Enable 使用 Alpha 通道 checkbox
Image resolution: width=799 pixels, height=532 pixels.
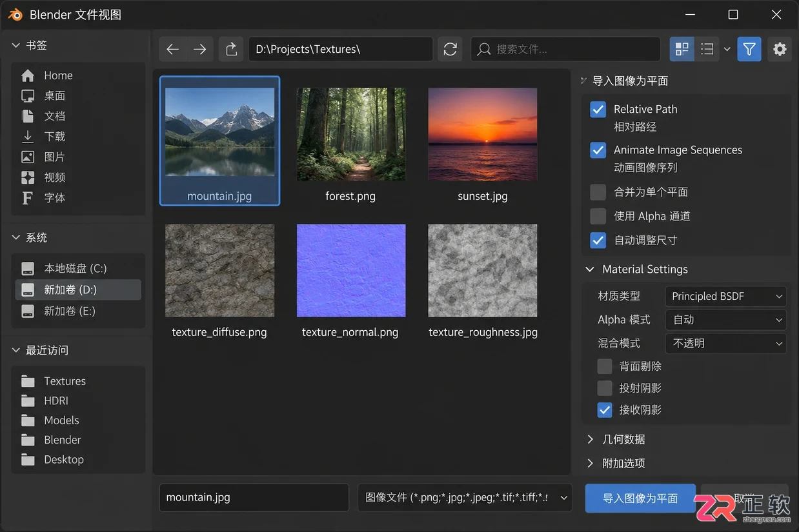[598, 216]
